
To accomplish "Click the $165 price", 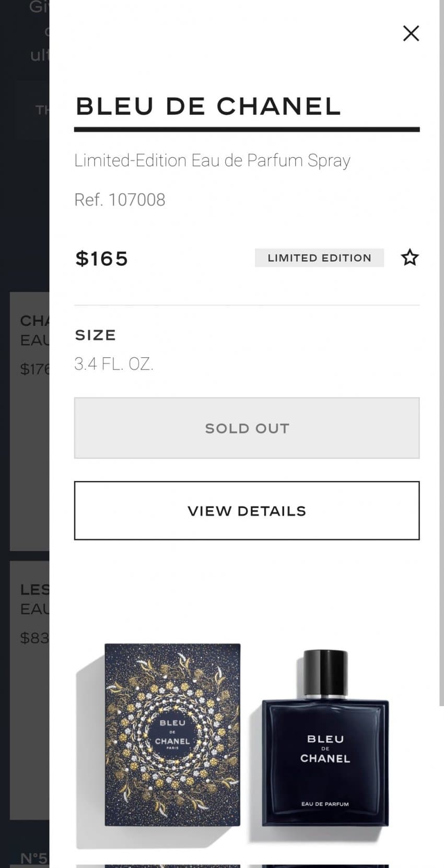I will (x=101, y=259).
